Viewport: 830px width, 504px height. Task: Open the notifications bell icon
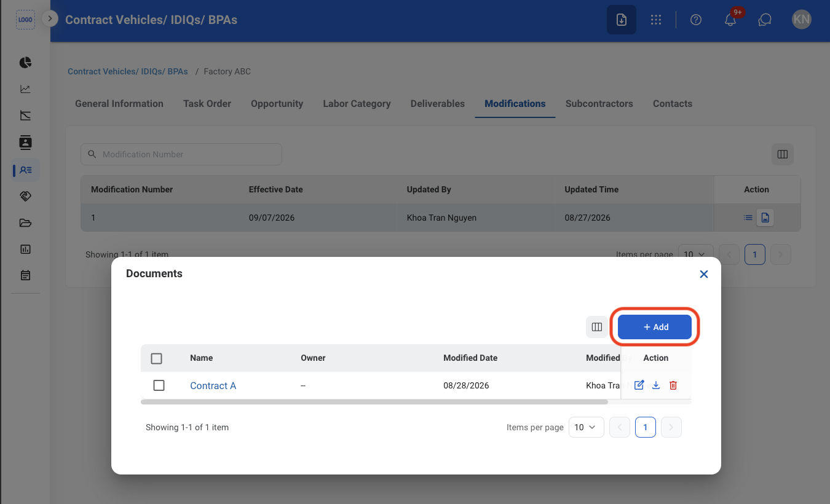point(730,20)
